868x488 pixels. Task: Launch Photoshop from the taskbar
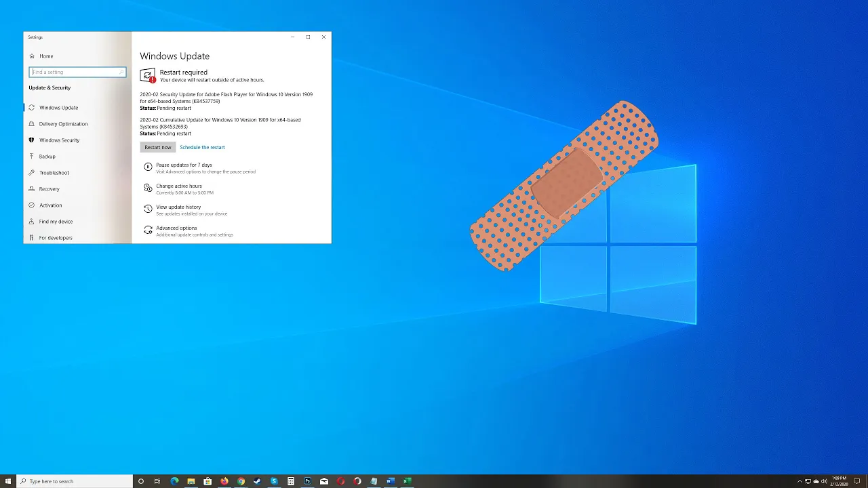point(307,481)
